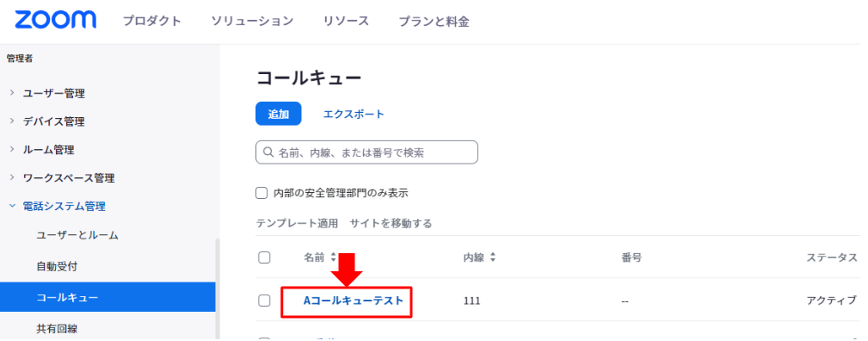Focus the 名前、内線 search field
This screenshot has height=341, width=868.
[366, 152]
